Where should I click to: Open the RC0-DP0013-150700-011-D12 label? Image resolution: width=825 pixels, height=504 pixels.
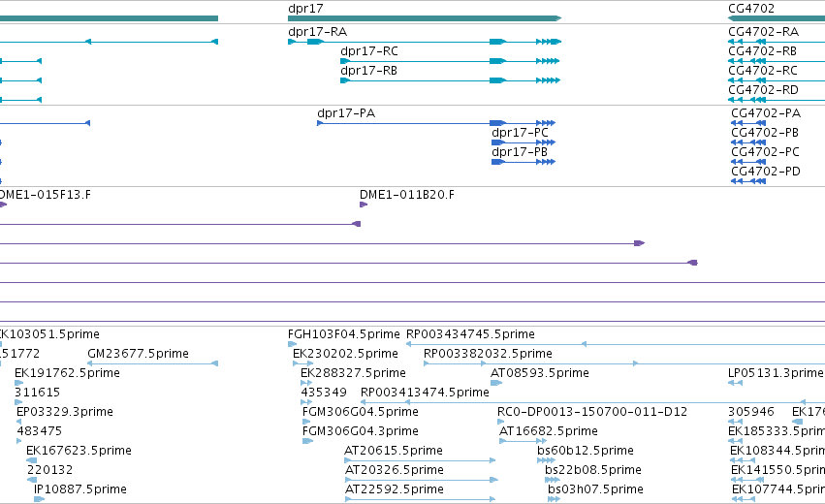coord(592,412)
